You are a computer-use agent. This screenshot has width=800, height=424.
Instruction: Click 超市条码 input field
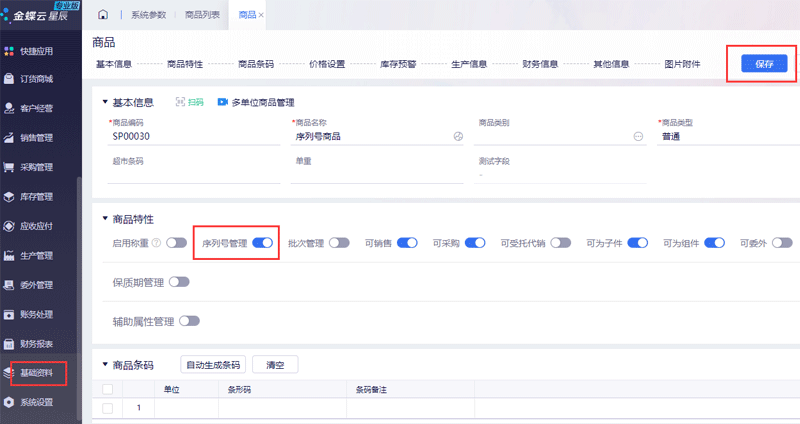coord(194,175)
